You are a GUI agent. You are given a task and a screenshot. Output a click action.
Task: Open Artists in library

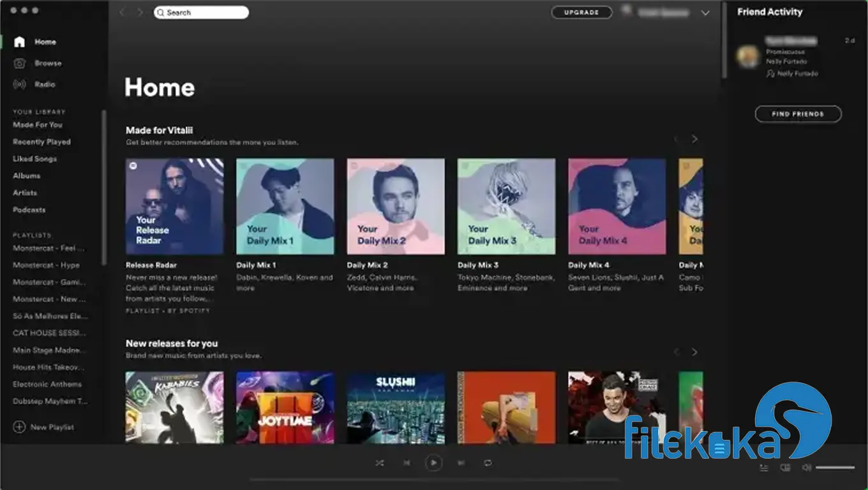(25, 193)
